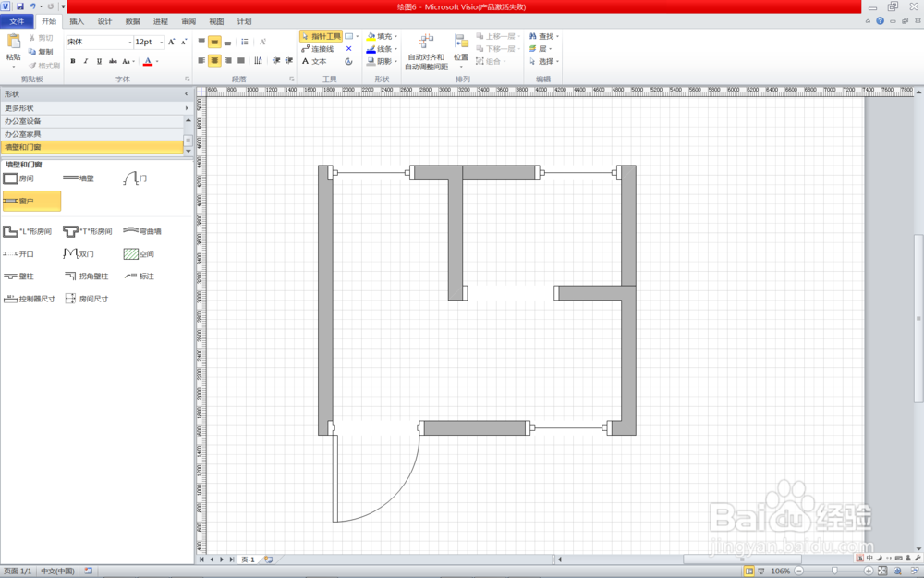The height and width of the screenshot is (578, 924).
Task: Toggle Bold formatting
Action: pyautogui.click(x=73, y=61)
